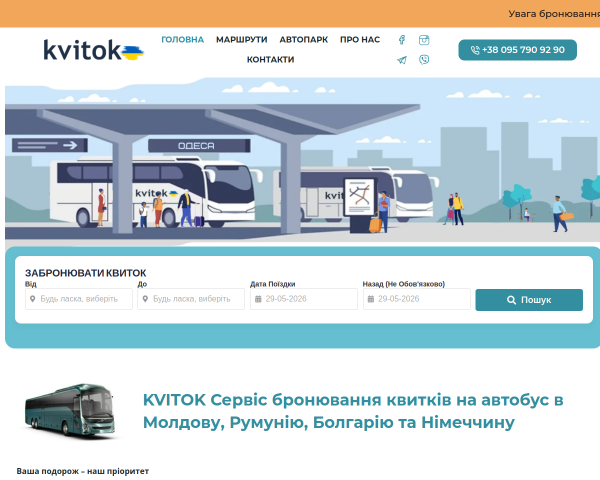The width and height of the screenshot is (600, 480).
Task: Call the +38 095 790 92 90 button
Action: tap(517, 50)
